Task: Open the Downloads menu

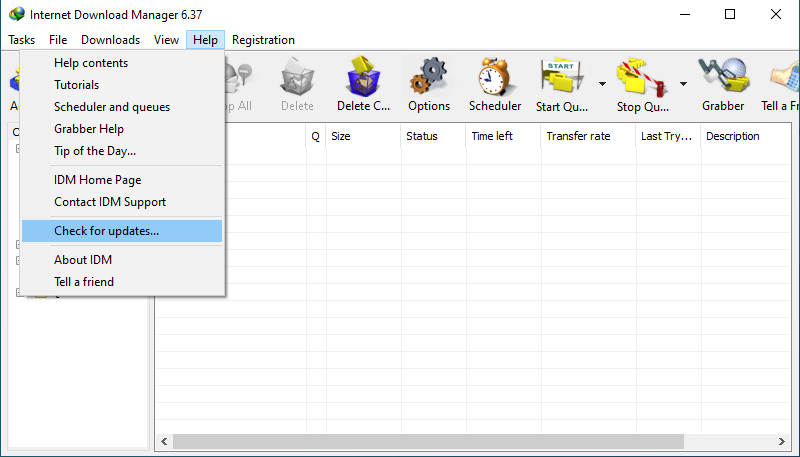Action: coord(110,40)
